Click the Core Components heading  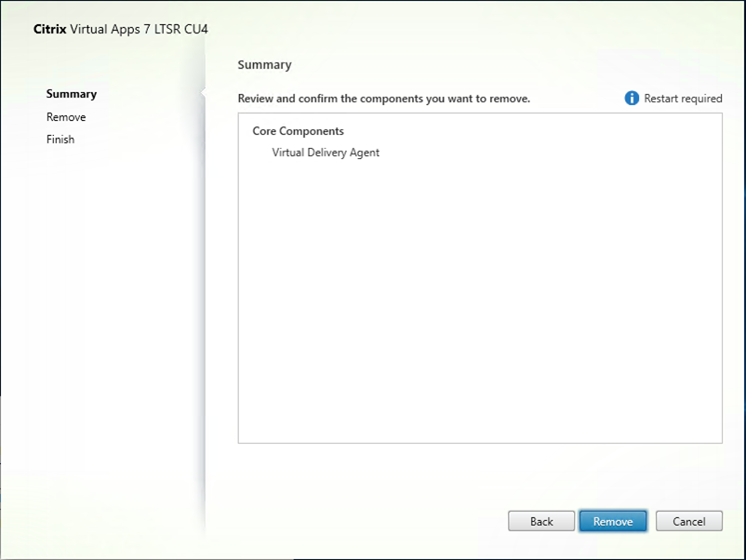point(299,131)
